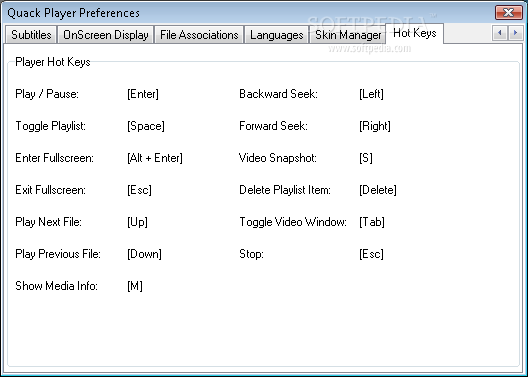Switch to the Subtitles tab
This screenshot has height=377, width=528.
coord(31,35)
